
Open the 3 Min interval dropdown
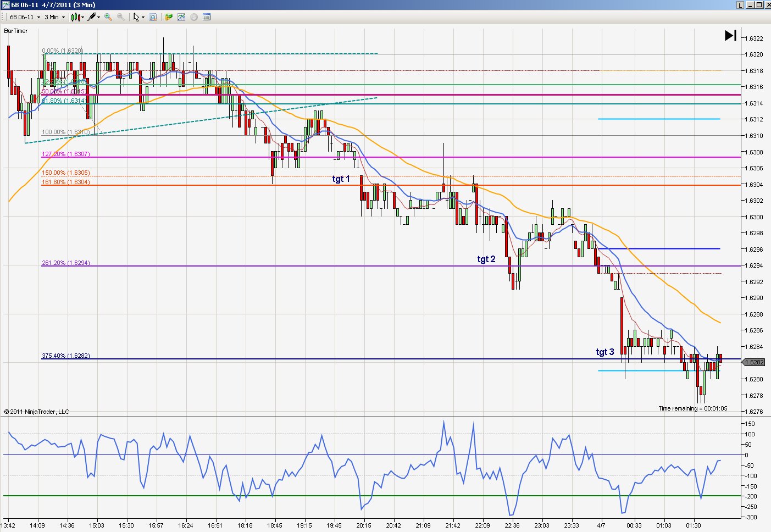[54, 17]
